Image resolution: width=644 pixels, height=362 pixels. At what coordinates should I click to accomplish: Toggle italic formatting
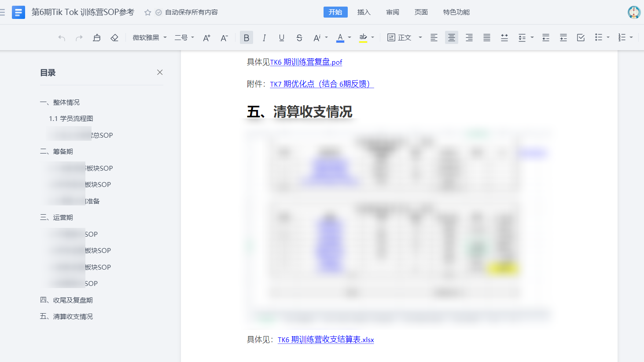pos(264,38)
